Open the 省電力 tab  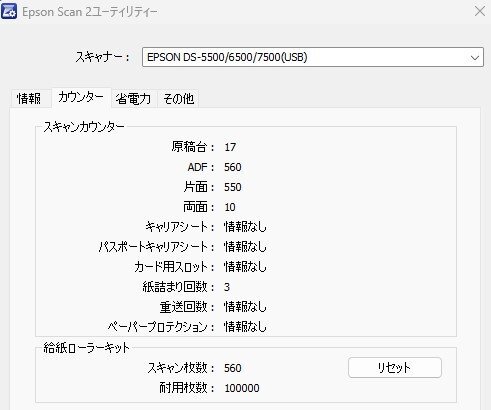pyautogui.click(x=133, y=99)
